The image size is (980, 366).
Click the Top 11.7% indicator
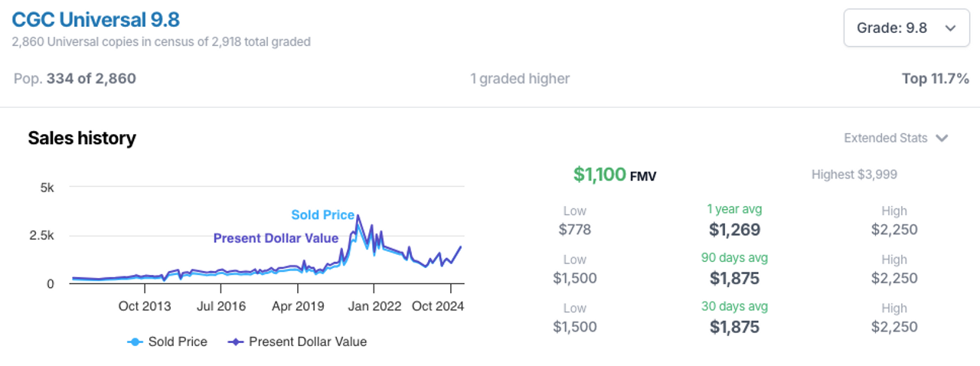(x=935, y=78)
